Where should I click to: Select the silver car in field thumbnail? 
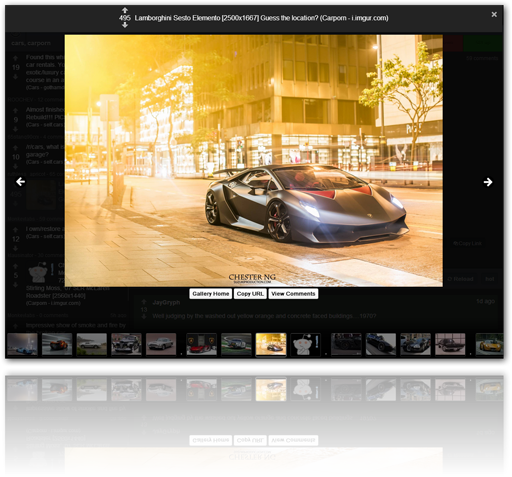pos(92,344)
